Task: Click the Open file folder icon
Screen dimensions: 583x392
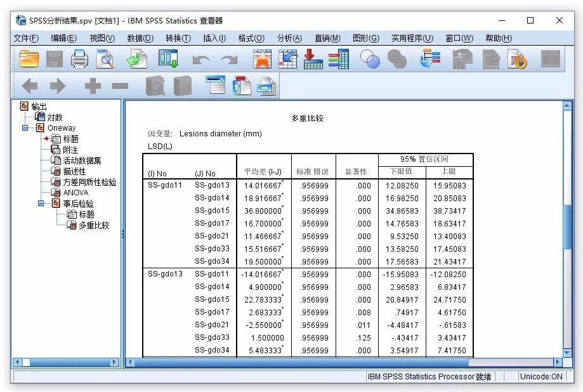Action: tap(29, 59)
